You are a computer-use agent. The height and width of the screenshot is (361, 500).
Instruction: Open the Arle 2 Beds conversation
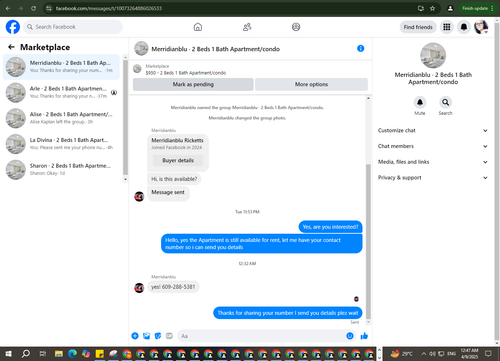(x=61, y=92)
